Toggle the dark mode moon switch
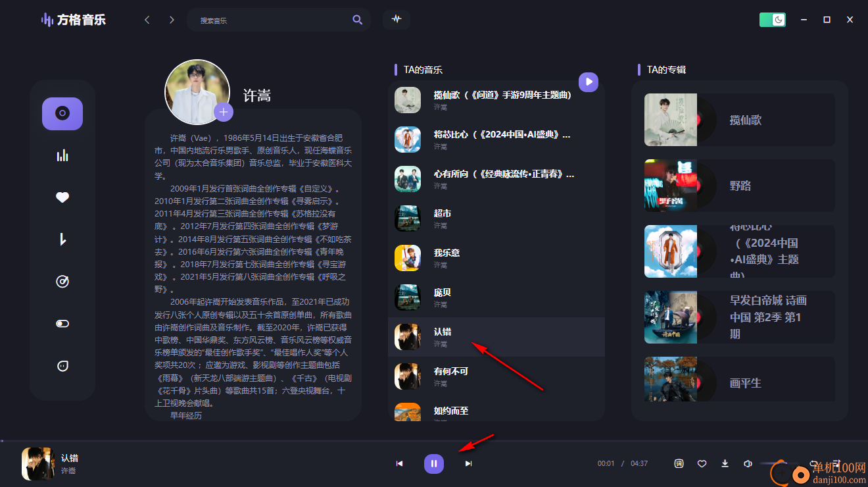 (773, 20)
